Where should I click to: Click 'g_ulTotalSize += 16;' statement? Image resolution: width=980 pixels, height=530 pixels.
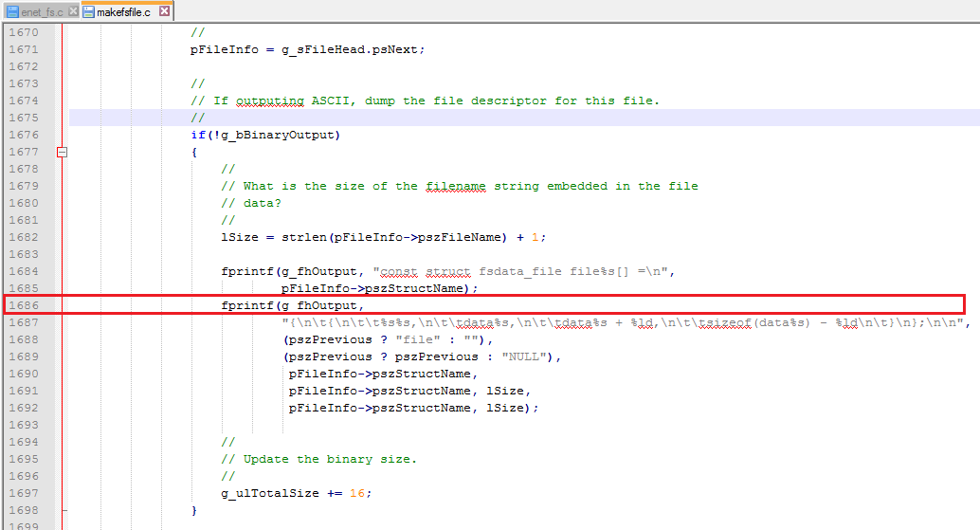coord(297,493)
